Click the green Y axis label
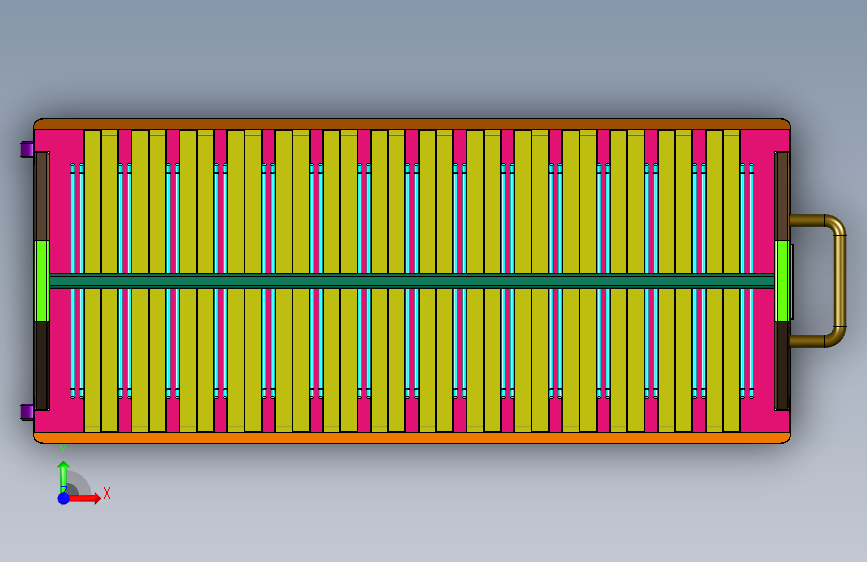The height and width of the screenshot is (562, 867). tap(63, 450)
